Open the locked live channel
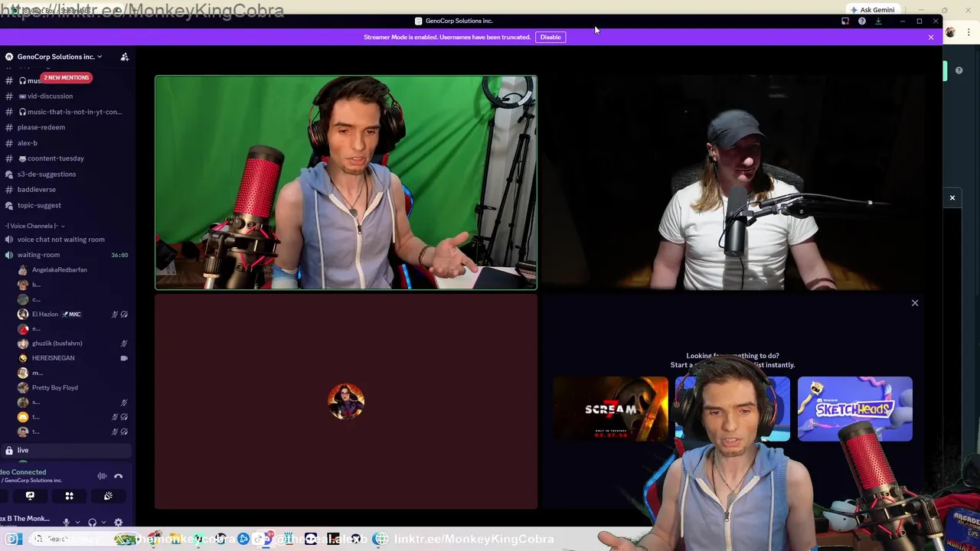The width and height of the screenshot is (980, 551). click(67, 451)
